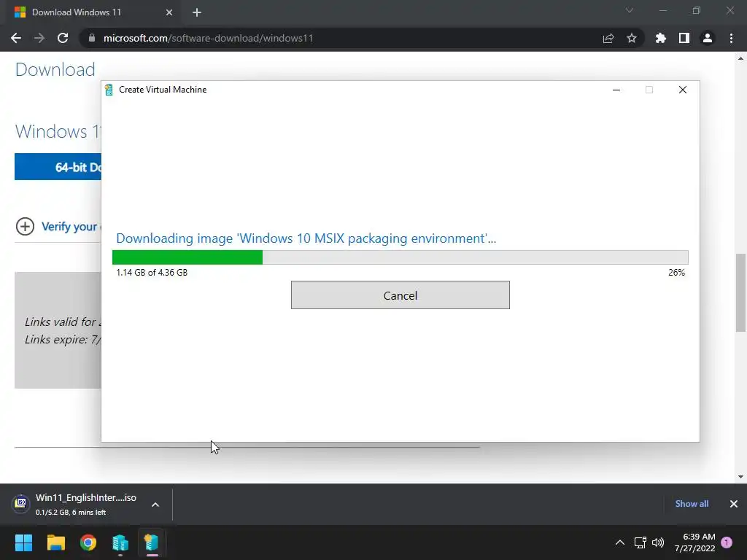Screen dimensions: 747x560
Task: Expand the Verify your download section
Action: click(x=25, y=226)
